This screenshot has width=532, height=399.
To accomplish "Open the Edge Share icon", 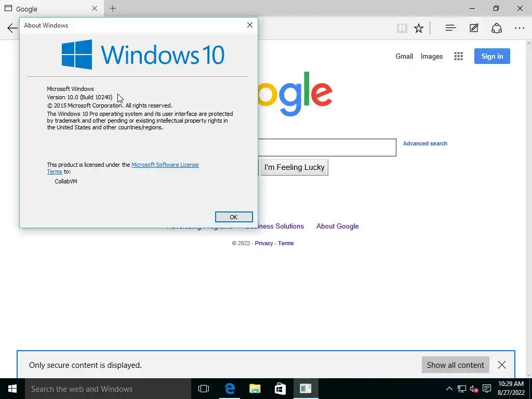I will click(496, 28).
